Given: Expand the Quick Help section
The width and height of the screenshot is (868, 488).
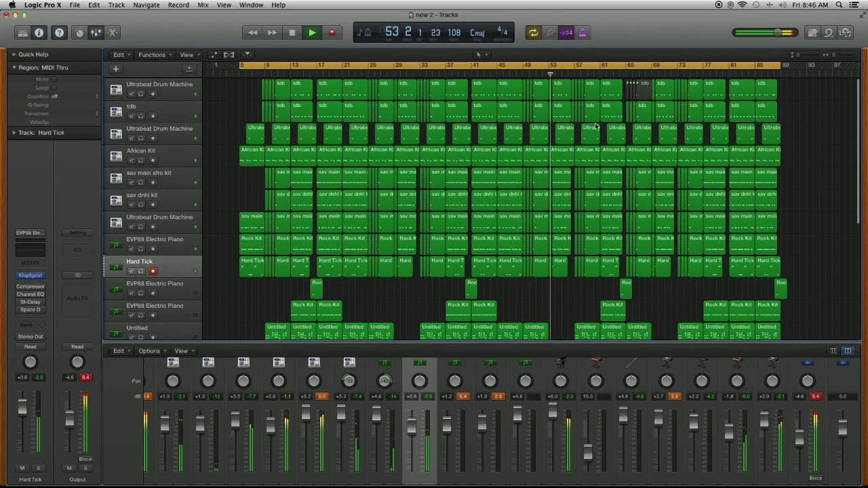Looking at the screenshot, I should [14, 54].
